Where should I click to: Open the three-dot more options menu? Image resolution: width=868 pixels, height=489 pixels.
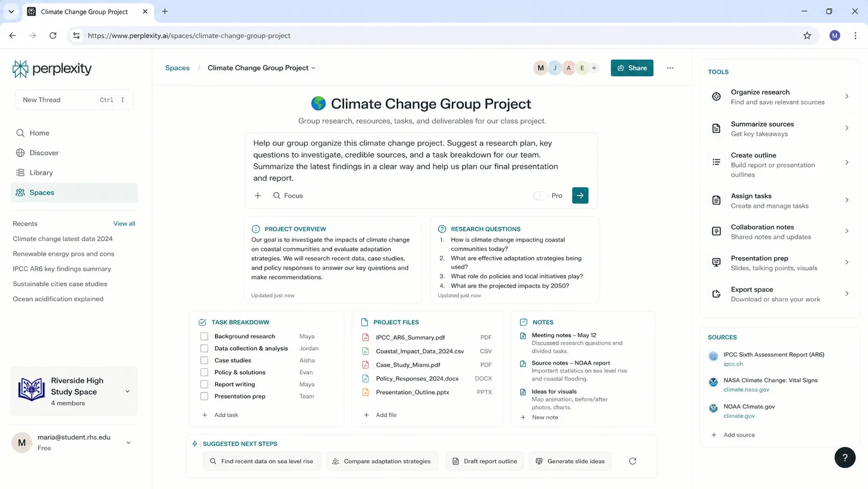tap(670, 68)
